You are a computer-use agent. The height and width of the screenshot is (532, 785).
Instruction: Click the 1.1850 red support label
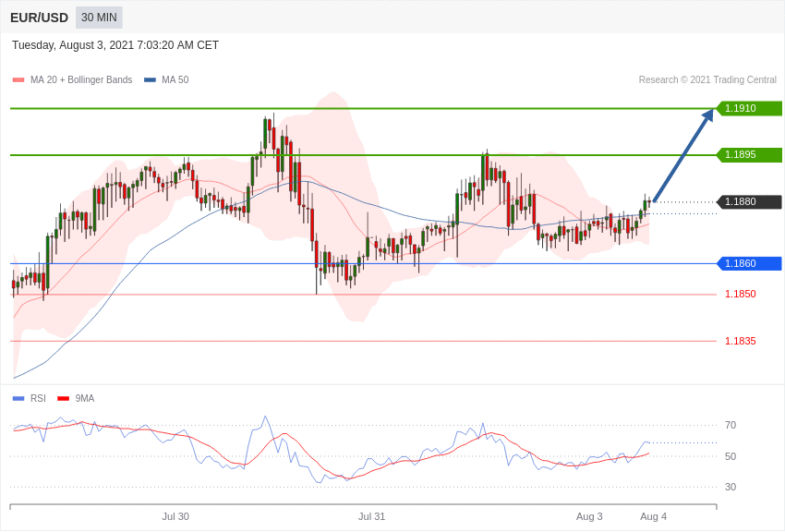(741, 295)
